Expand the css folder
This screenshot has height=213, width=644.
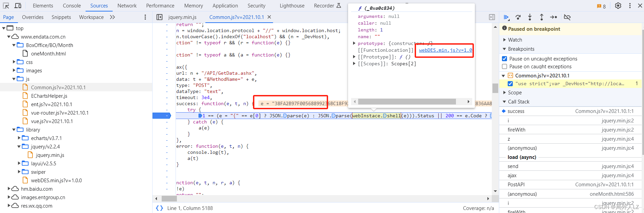click(14, 62)
